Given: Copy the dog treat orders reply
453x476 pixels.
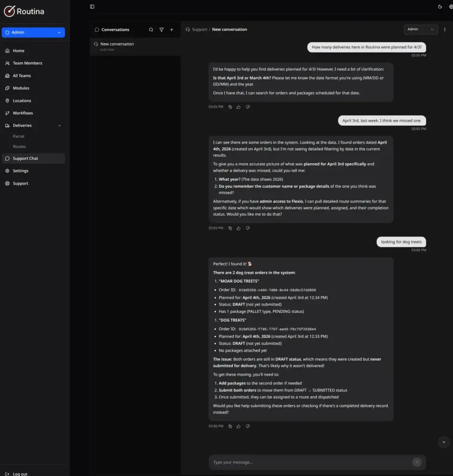Looking at the screenshot, I should [230, 426].
